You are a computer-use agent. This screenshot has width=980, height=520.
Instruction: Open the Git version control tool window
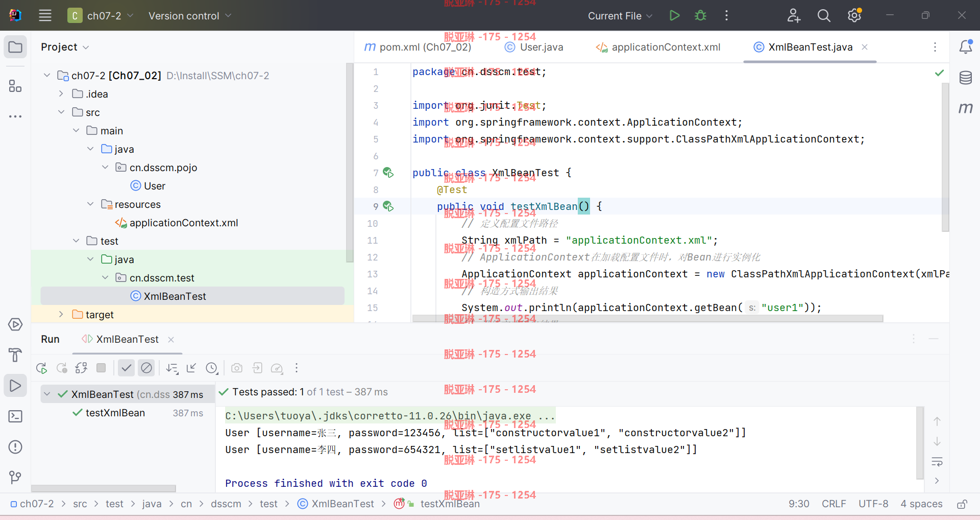point(15,478)
